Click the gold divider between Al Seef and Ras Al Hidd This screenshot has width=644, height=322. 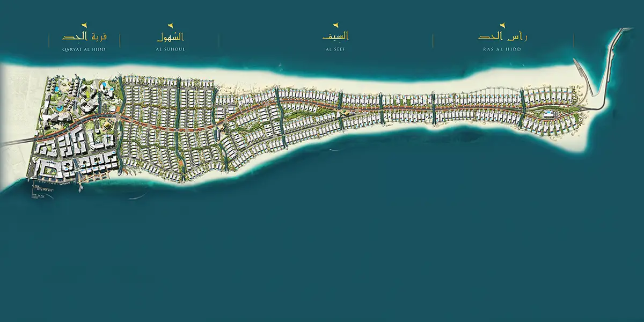coord(433,40)
